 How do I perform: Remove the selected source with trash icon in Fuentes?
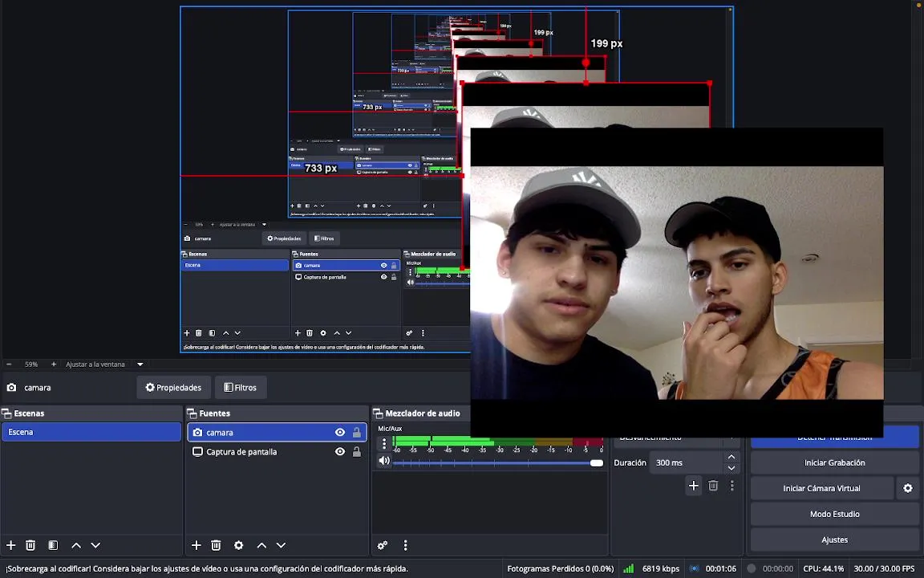(217, 545)
